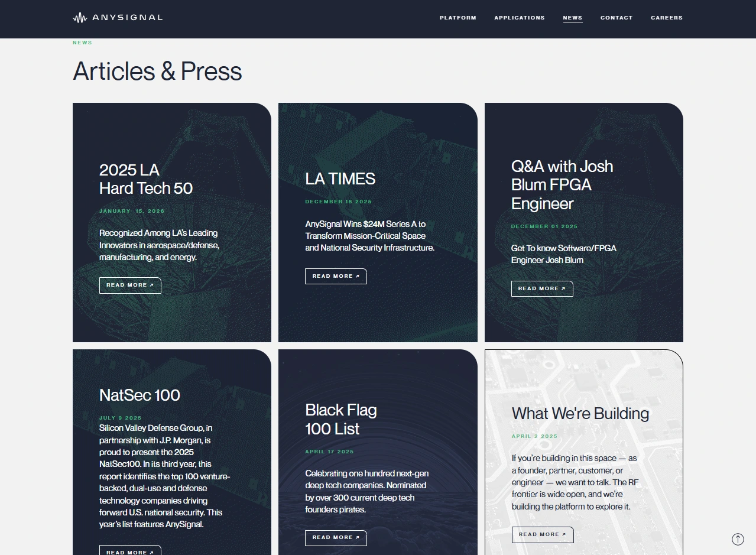Open the Applications menu item
The width and height of the screenshot is (756, 555).
520,18
